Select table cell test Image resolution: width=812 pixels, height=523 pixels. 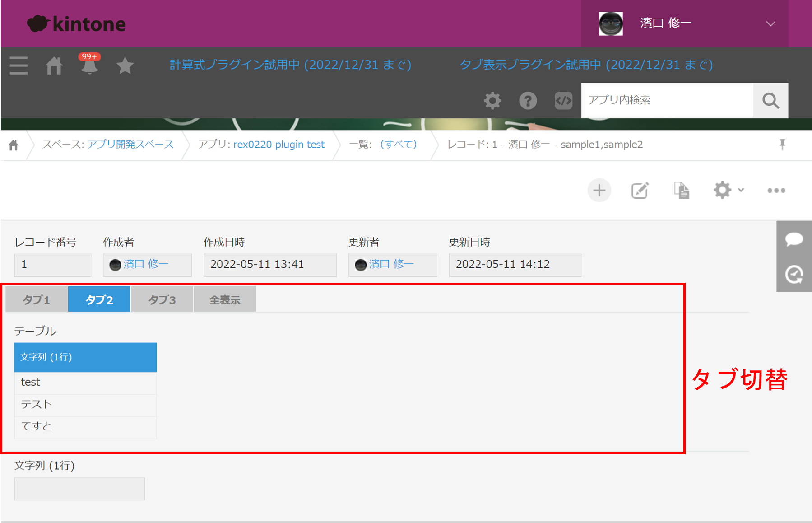[x=86, y=383]
